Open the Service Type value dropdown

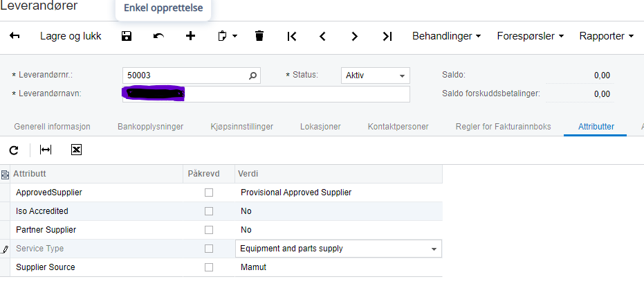pyautogui.click(x=434, y=249)
